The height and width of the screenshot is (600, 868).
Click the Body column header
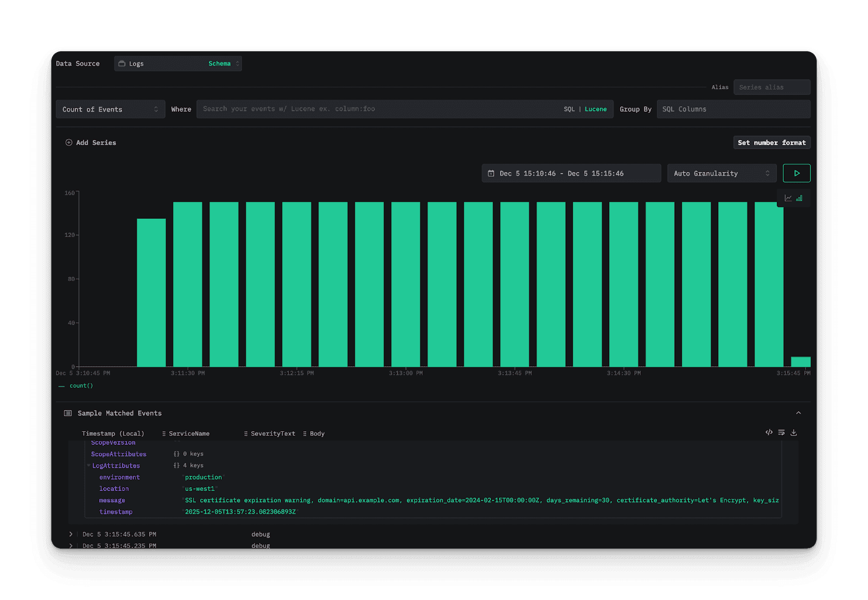click(317, 433)
